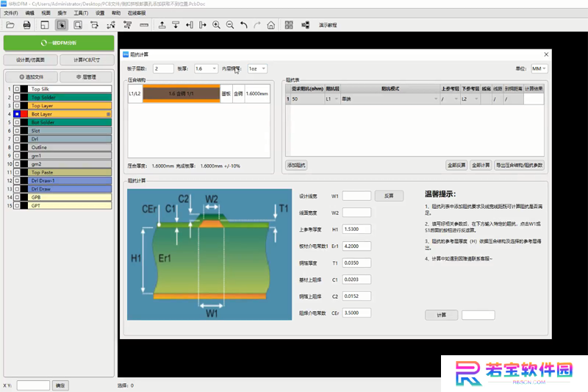Screen dimensions: 588x392
Task: Toggle checkbox for Top Solder layer
Action: [x=17, y=97]
